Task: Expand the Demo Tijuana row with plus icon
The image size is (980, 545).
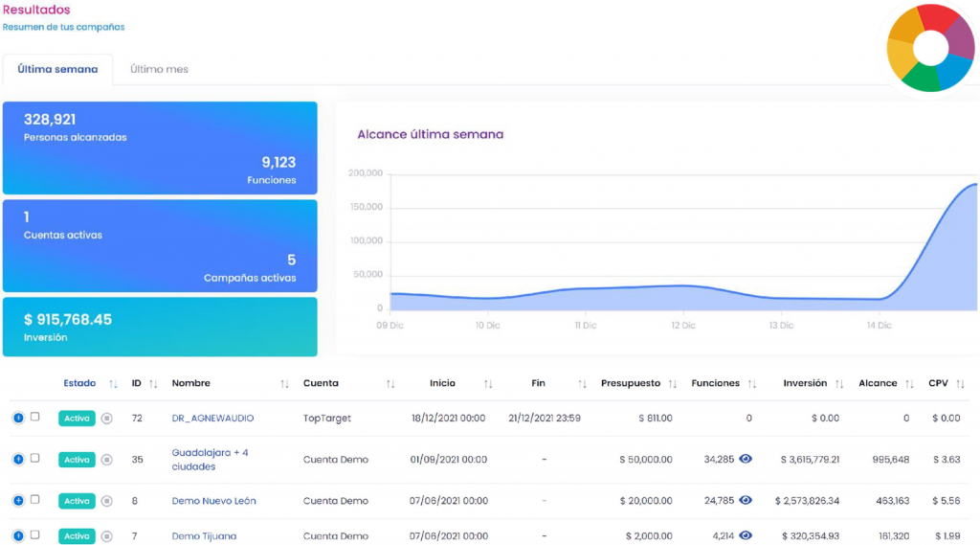Action: pos(18,535)
